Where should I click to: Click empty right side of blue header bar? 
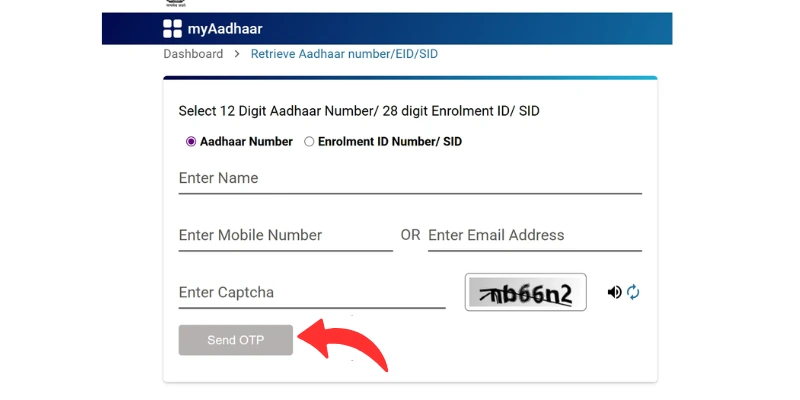[550, 29]
